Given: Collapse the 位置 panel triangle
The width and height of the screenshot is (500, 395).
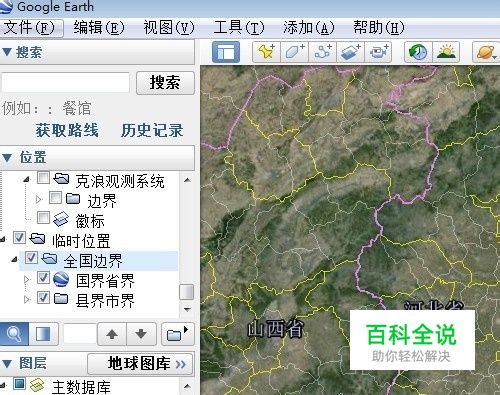Looking at the screenshot, I should (x=7, y=157).
